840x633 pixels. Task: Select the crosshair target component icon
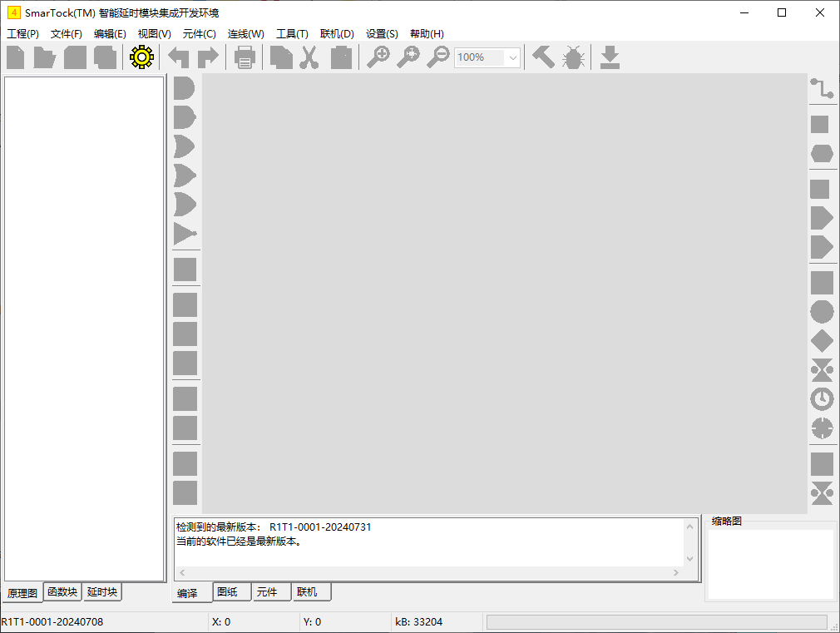click(x=822, y=428)
